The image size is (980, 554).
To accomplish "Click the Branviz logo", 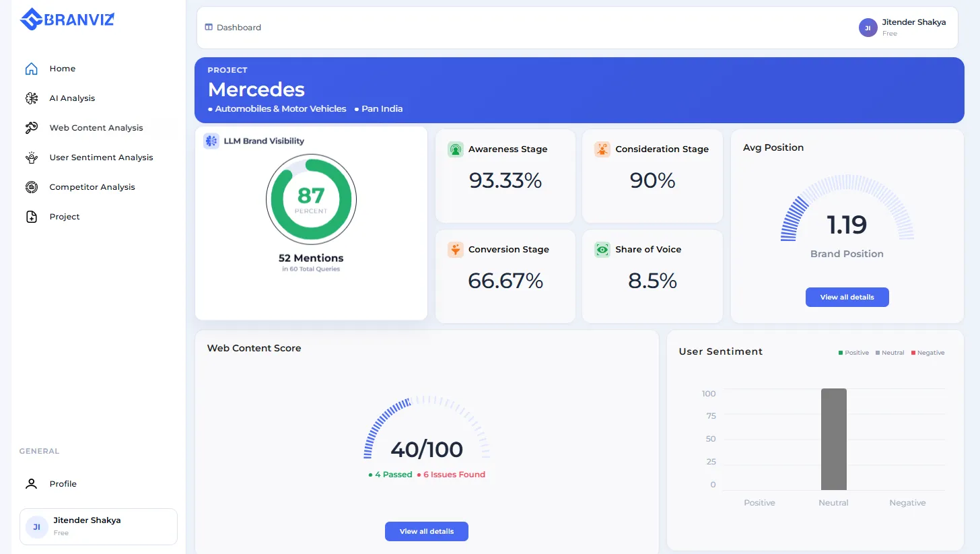I will (x=67, y=19).
